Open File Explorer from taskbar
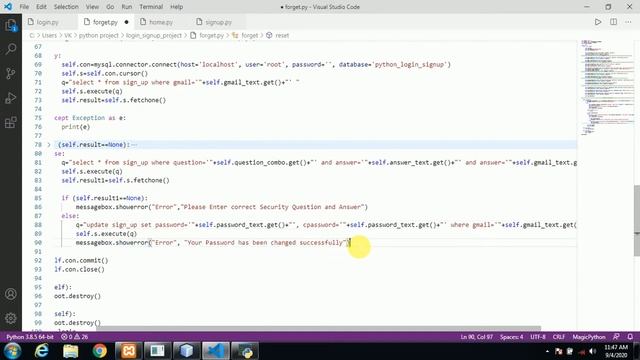This screenshot has height=360, width=640. [71, 351]
